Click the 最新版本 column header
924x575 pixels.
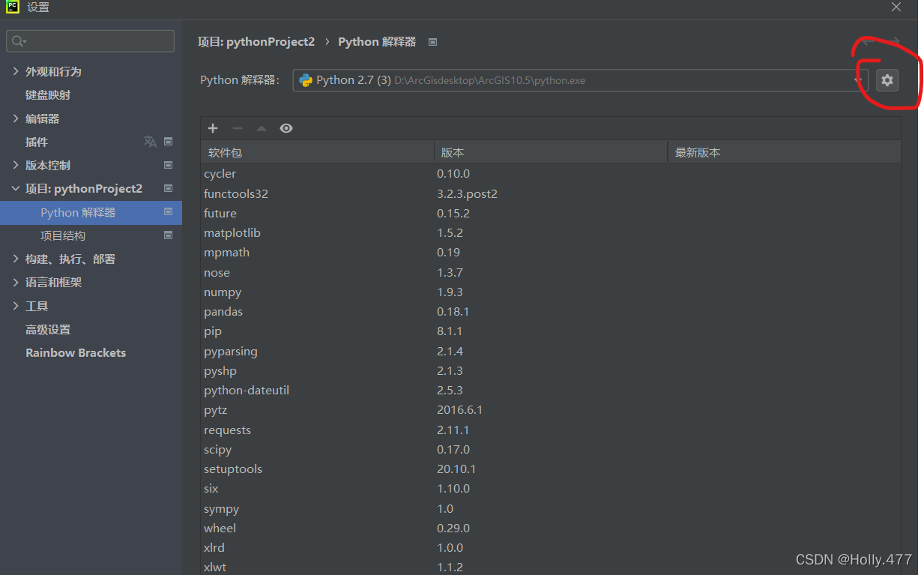[784, 152]
